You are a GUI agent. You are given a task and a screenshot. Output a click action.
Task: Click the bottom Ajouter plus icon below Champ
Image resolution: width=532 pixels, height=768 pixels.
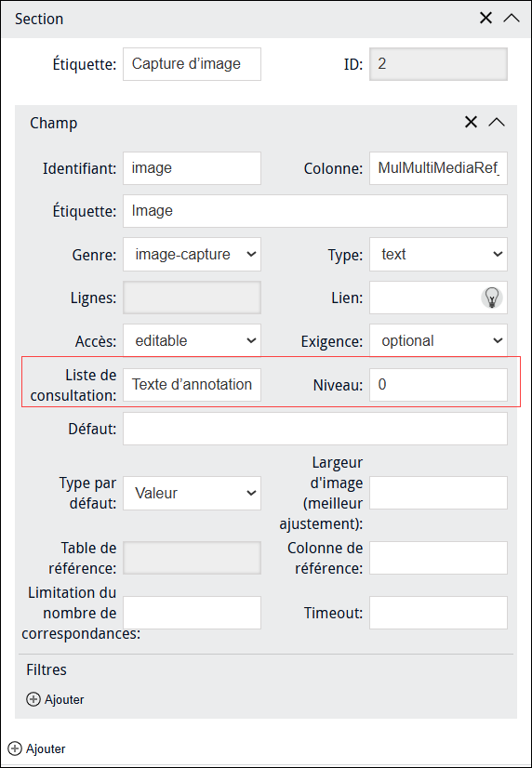tap(15, 748)
